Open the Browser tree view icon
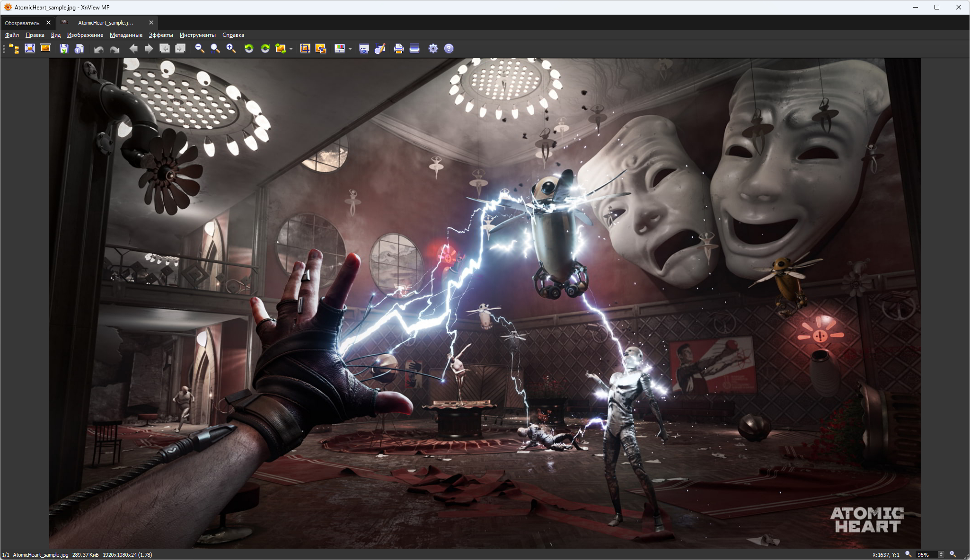The width and height of the screenshot is (970, 560). tap(14, 49)
